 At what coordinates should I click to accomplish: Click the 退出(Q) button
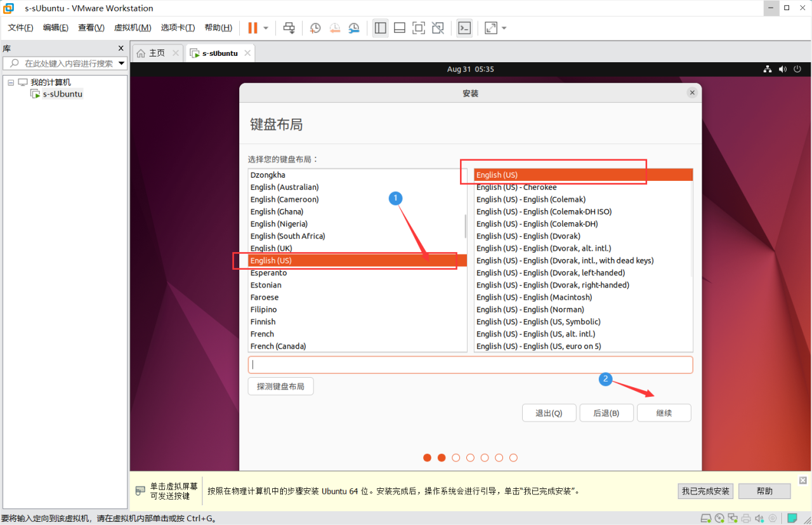(x=549, y=413)
